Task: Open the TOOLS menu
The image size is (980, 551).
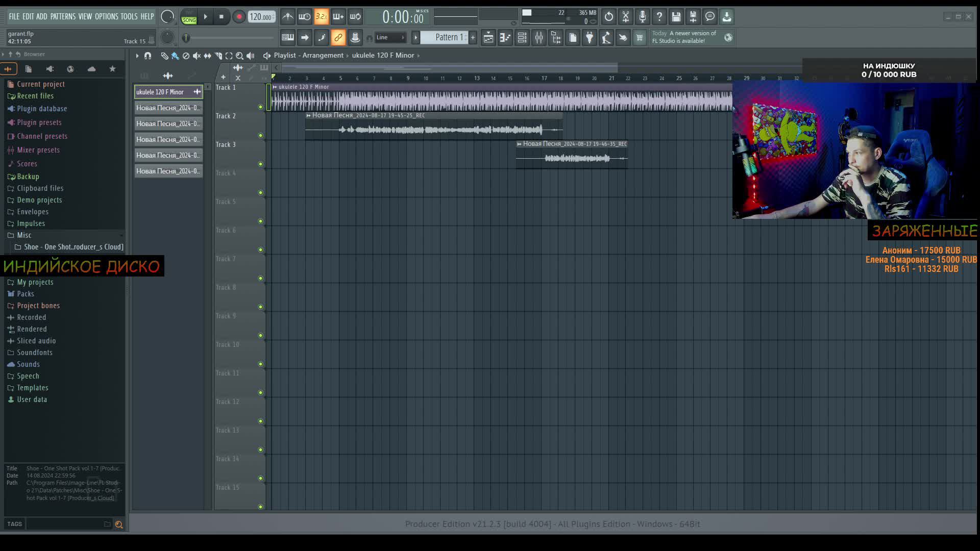Action: (x=129, y=16)
